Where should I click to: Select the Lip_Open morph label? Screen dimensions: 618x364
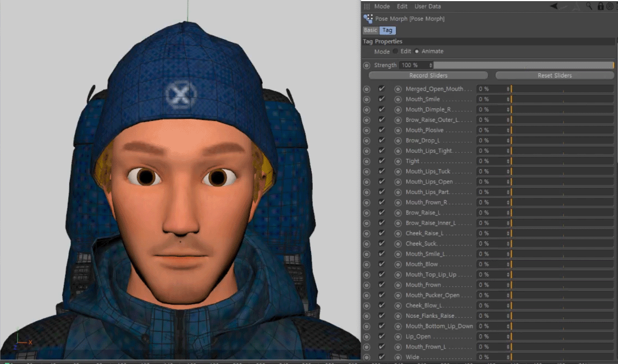(418, 337)
